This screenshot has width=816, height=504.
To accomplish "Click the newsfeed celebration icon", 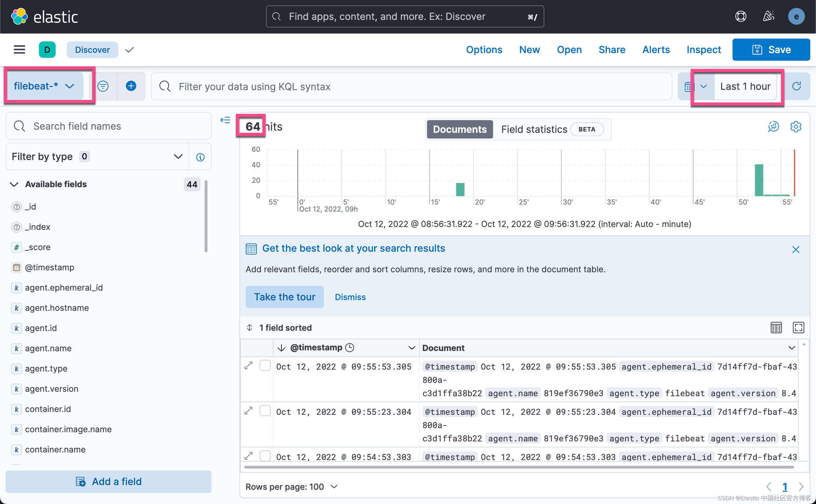I will [768, 16].
